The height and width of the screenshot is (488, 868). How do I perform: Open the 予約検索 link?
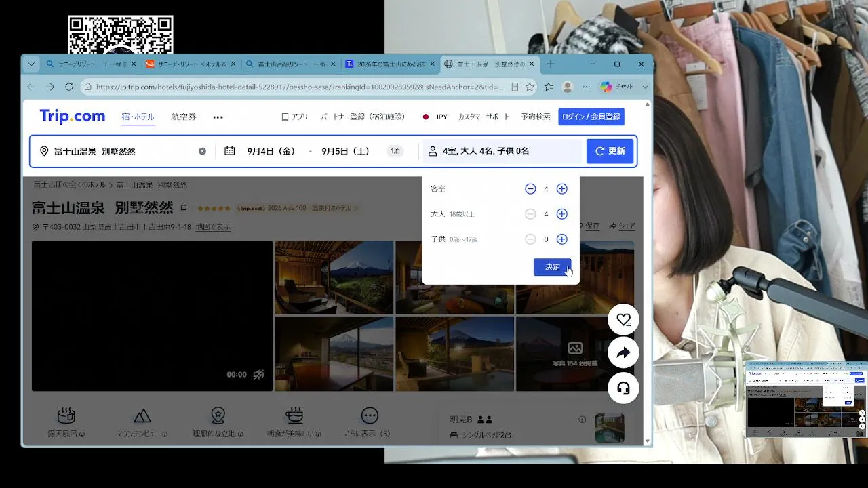536,117
